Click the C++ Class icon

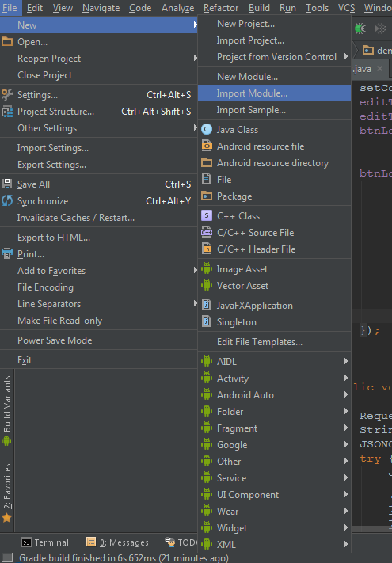coord(207,216)
